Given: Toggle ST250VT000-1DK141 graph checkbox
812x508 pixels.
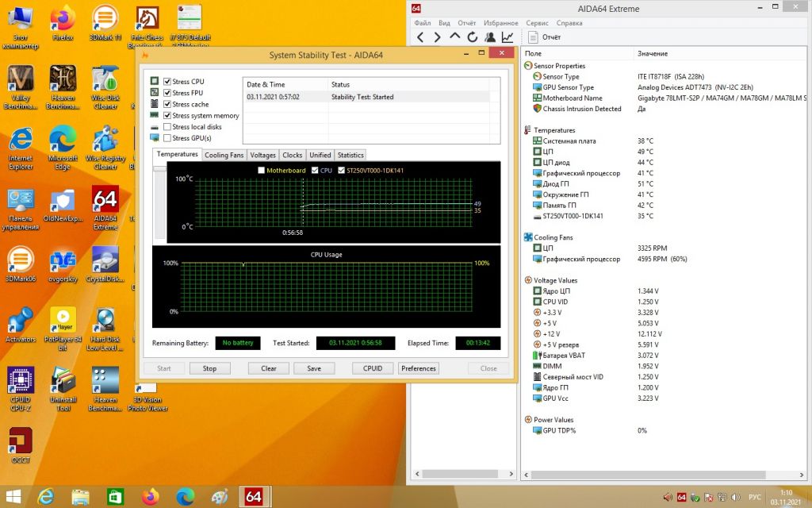Looking at the screenshot, I should pos(341,170).
